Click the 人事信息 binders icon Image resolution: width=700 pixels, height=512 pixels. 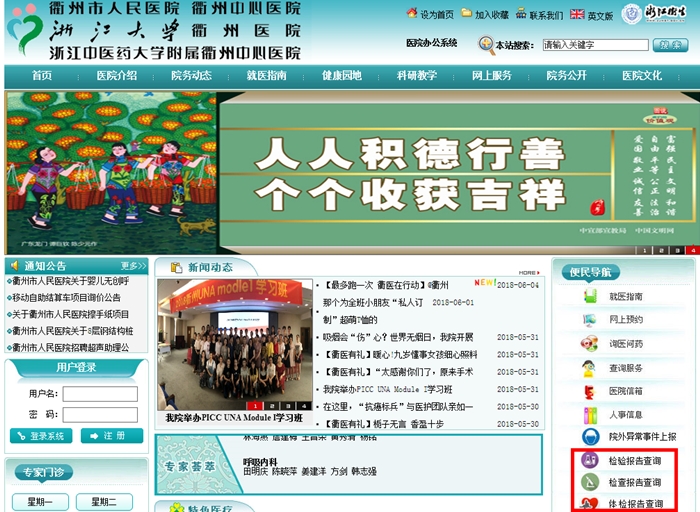point(590,414)
